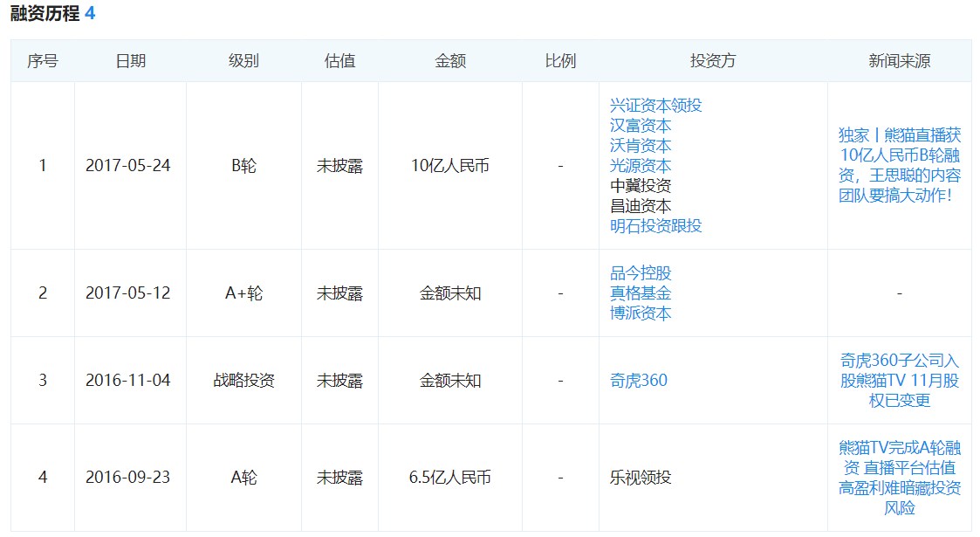Click the 级别 column header

pyautogui.click(x=243, y=60)
